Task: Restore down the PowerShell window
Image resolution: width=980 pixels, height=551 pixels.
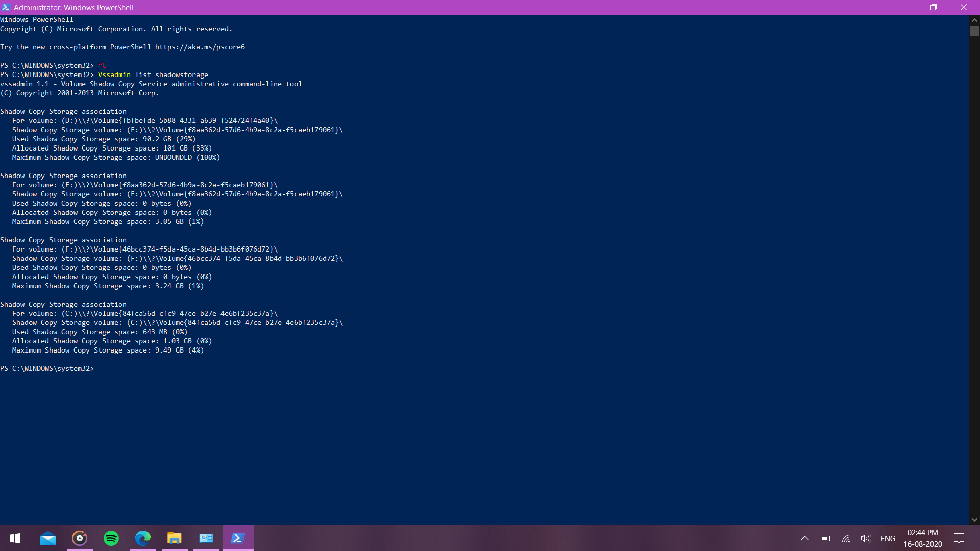Action: (x=933, y=7)
